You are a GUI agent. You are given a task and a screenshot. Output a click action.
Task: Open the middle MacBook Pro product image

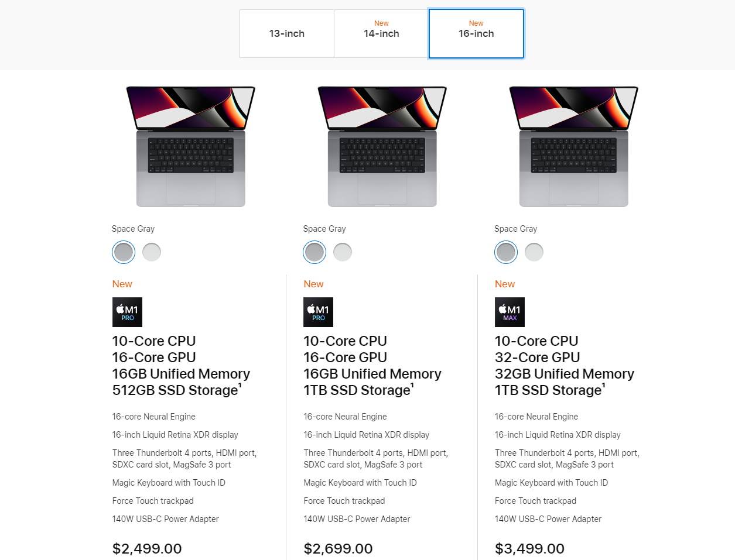pyautogui.click(x=382, y=146)
